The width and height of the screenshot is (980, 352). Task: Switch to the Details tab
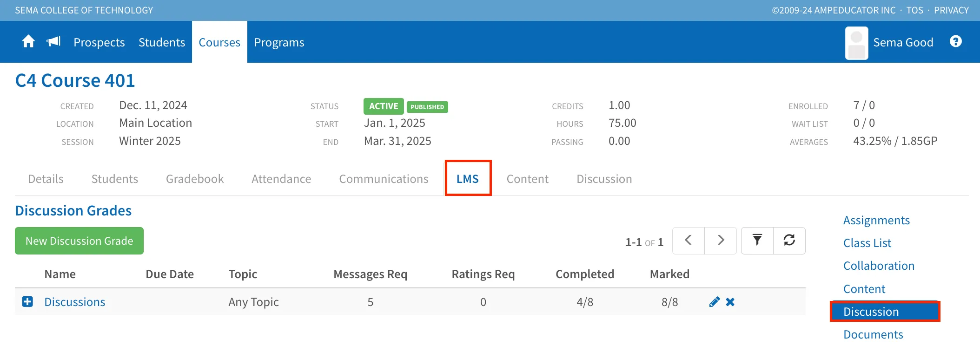pyautogui.click(x=46, y=179)
